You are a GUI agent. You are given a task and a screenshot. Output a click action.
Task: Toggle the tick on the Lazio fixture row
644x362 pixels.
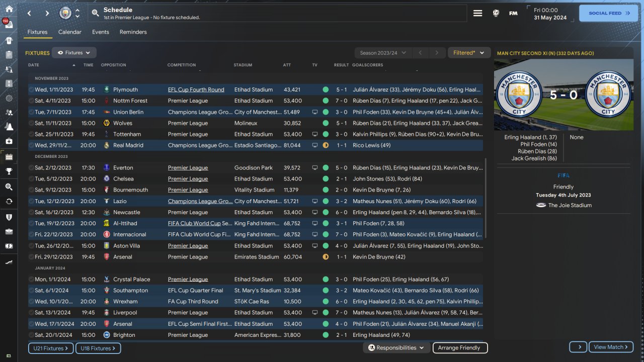click(x=31, y=201)
